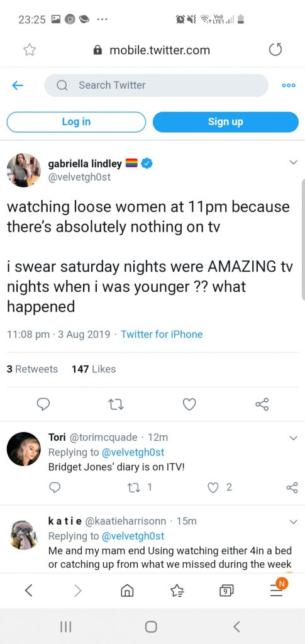Like Tori's reply about Bridget Jones
The image size is (305, 644).
tap(213, 487)
